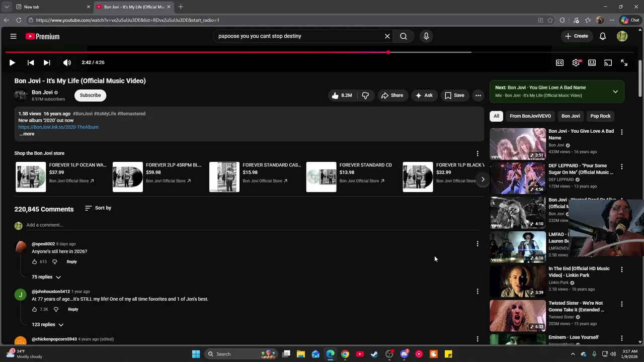Open options menu for @johnhouston5412 comment
The height and width of the screenshot is (362, 644).
[477, 292]
